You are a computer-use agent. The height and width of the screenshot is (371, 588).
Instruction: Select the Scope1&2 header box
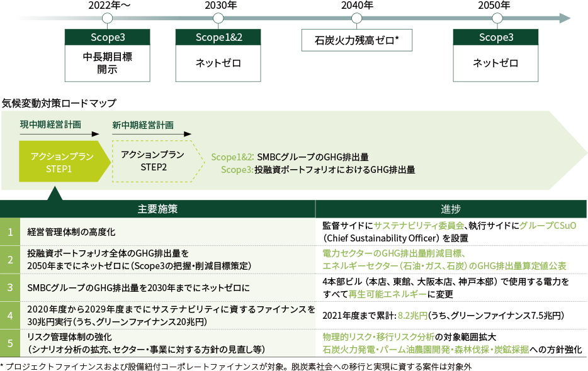[x=218, y=37]
